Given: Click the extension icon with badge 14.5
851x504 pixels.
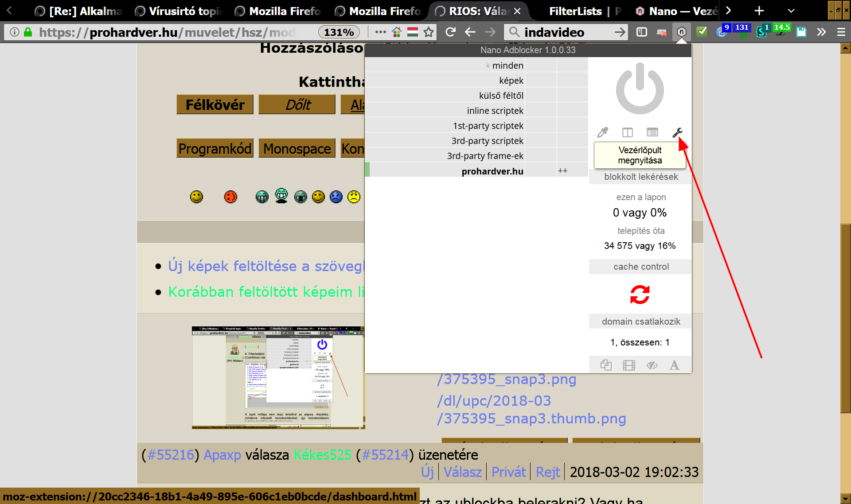Looking at the screenshot, I should tap(782, 31).
